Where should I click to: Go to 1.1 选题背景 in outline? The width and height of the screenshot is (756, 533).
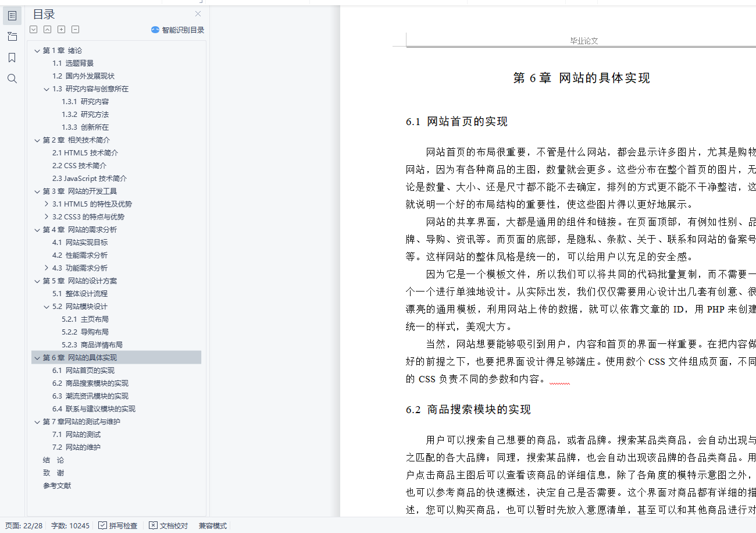73,63
